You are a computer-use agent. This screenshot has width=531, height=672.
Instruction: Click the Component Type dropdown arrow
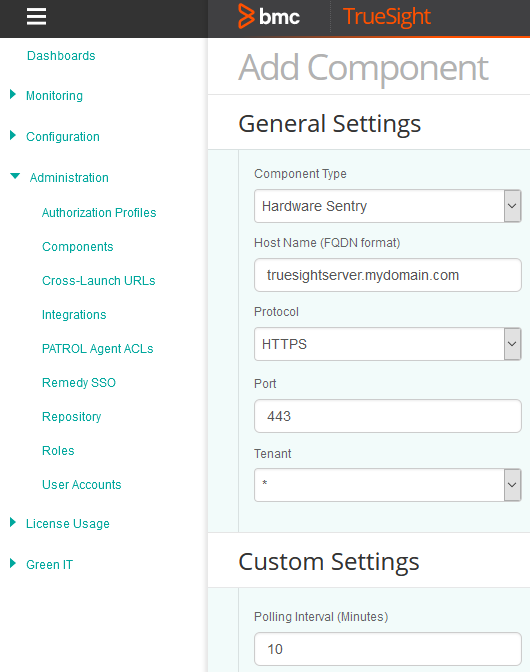(512, 206)
